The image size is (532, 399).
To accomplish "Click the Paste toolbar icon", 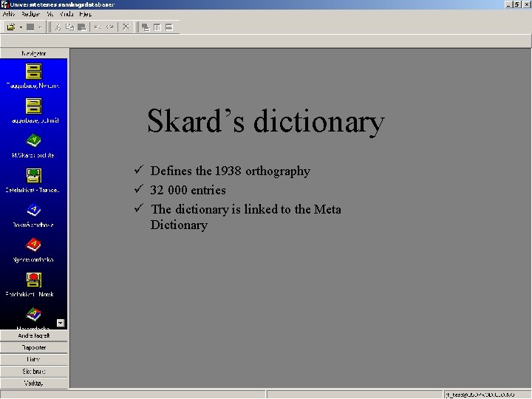I will pos(81,27).
